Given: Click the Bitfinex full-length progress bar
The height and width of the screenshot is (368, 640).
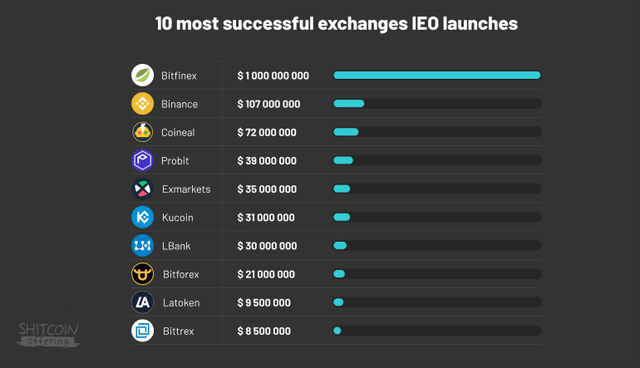Looking at the screenshot, I should pos(437,75).
